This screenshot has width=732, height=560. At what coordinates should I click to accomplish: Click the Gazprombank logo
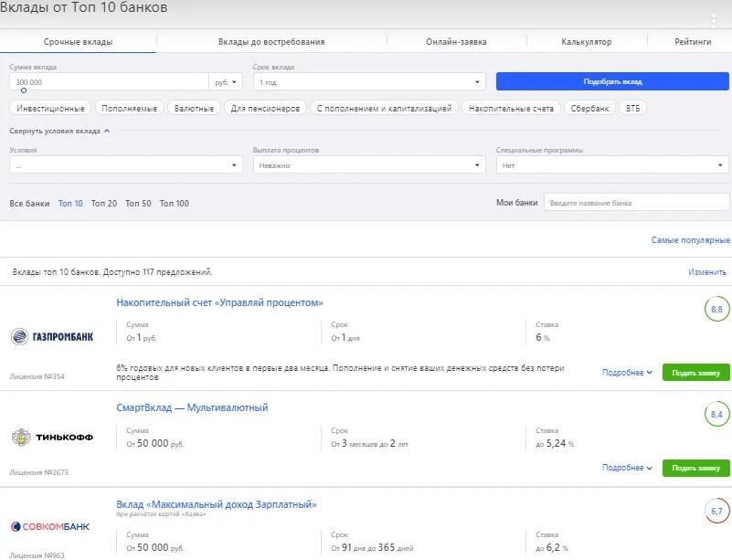click(52, 336)
